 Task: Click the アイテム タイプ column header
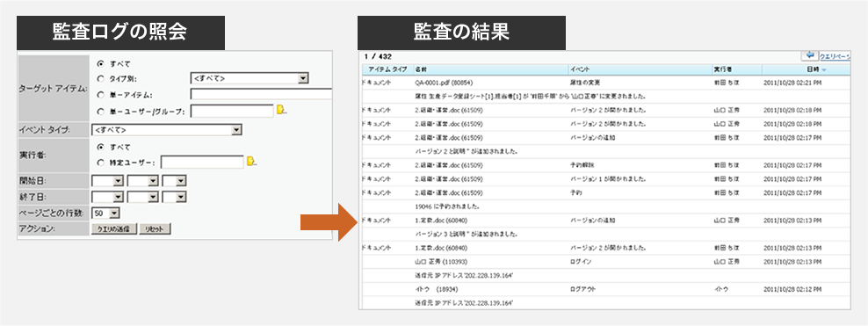tap(387, 69)
